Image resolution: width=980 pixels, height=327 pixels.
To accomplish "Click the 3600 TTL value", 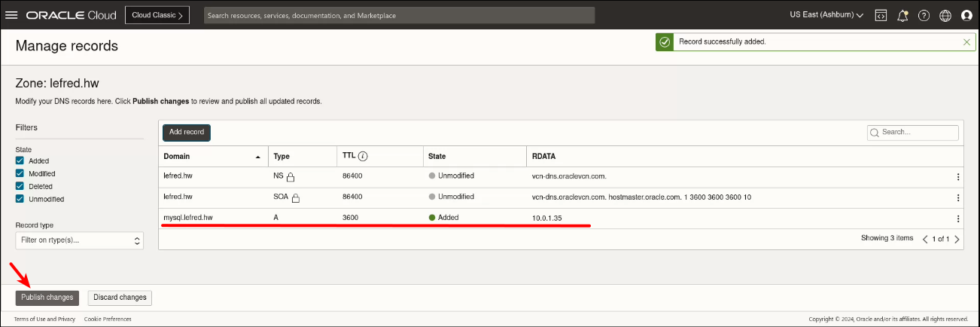I will pyautogui.click(x=350, y=218).
